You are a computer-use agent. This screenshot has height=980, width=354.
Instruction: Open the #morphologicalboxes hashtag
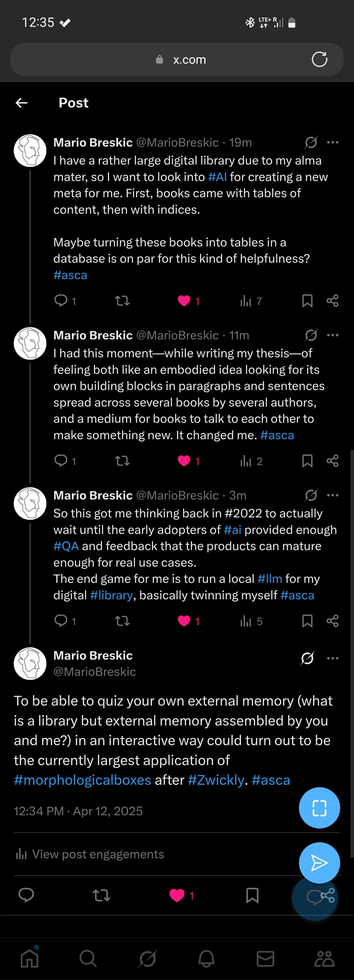(83, 780)
